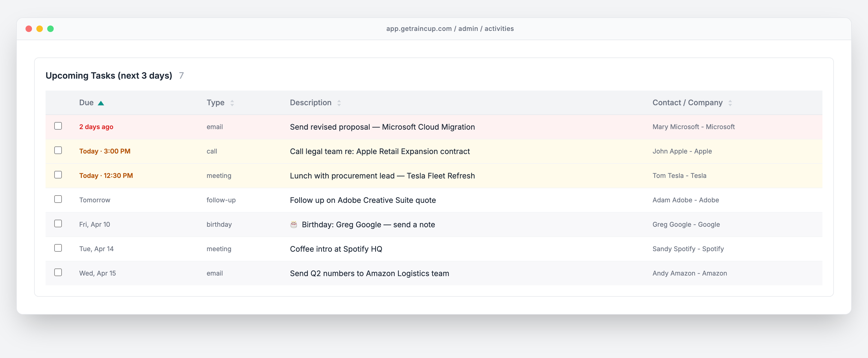Open 'Send Q2 numbers to Amazon Logistics team'

(369, 273)
